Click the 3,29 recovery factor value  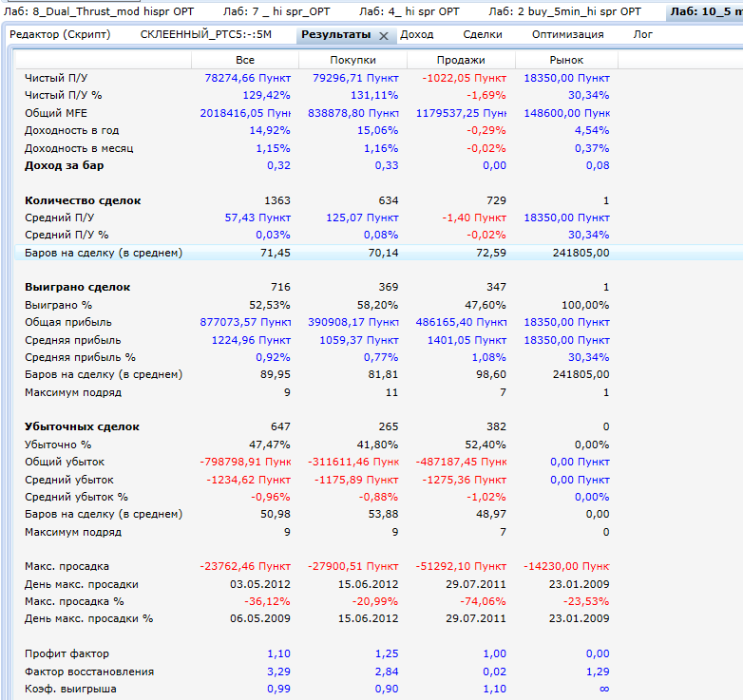pos(278,672)
